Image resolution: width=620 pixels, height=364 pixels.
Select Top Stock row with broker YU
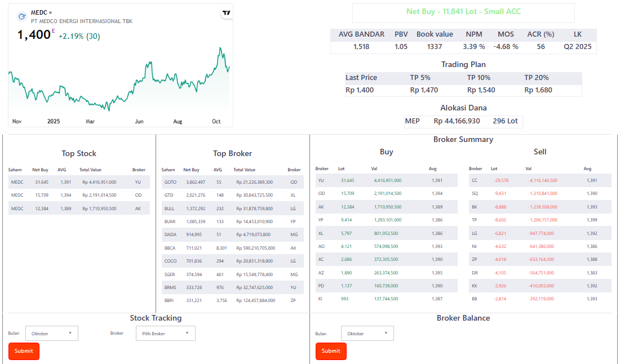coord(79,182)
